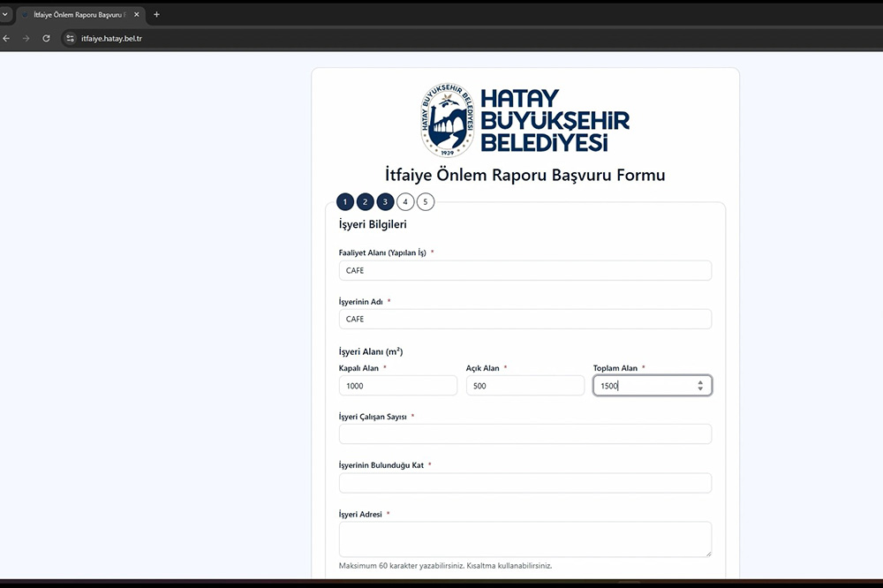Focus the İşyerinin Bulunduğu Kat field
This screenshot has width=883, height=588.
tap(525, 483)
